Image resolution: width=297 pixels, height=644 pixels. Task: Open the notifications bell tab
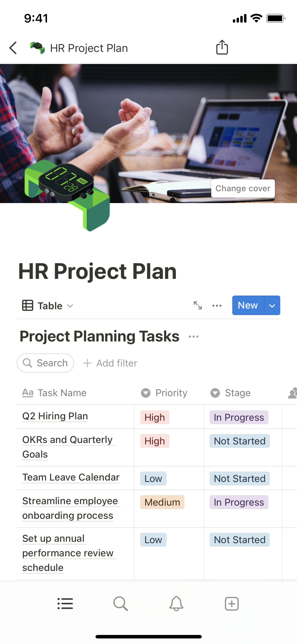[x=176, y=604]
